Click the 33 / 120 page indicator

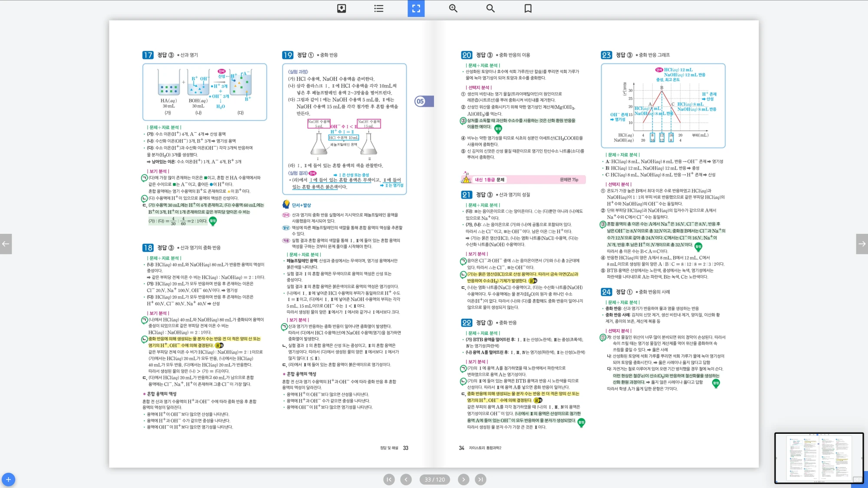pyautogui.click(x=434, y=479)
